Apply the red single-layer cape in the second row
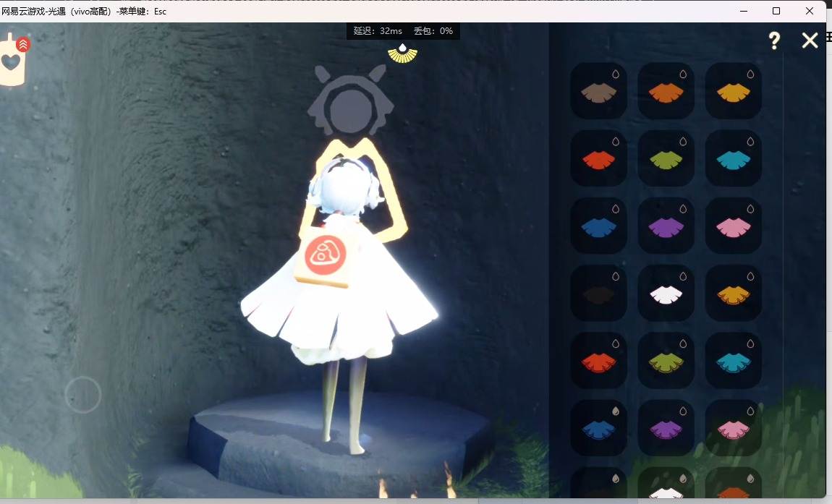Viewport: 832px width, 504px height. click(x=598, y=158)
